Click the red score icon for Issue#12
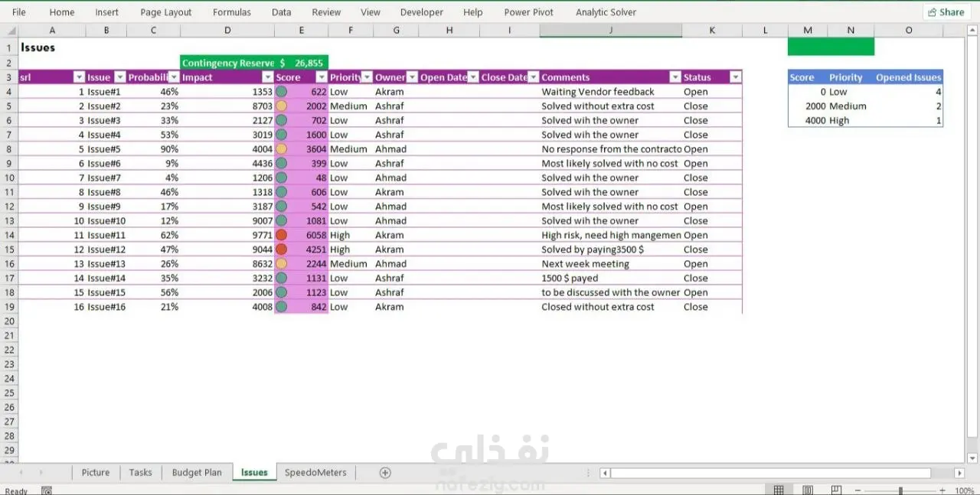 pyautogui.click(x=281, y=249)
